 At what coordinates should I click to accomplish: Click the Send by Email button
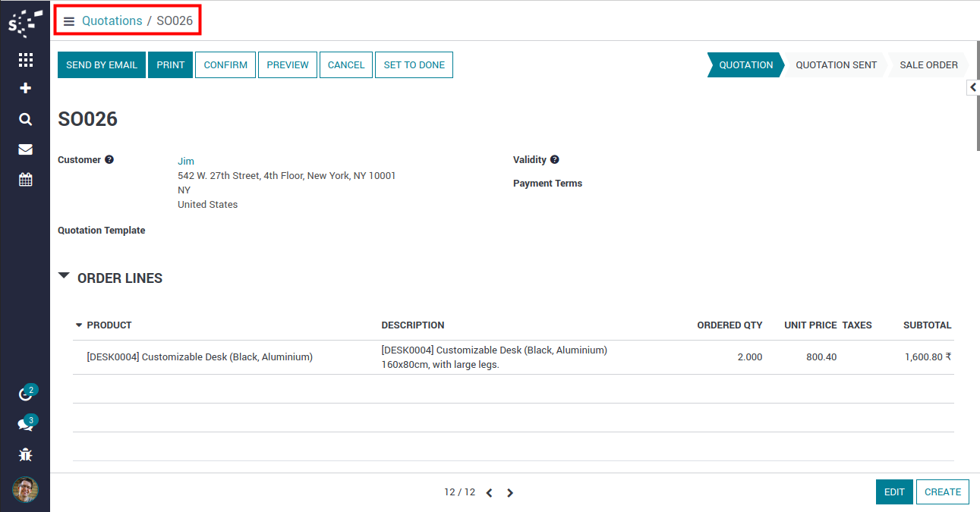(102, 65)
